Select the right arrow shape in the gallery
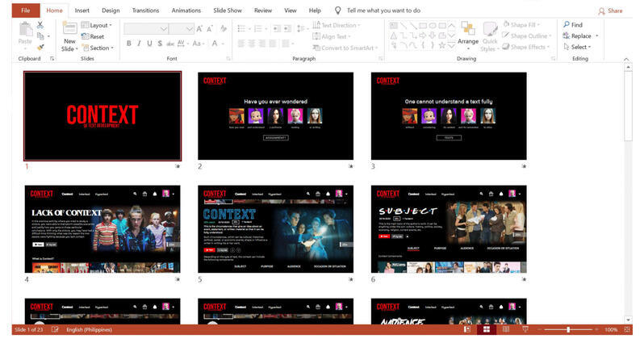Image resolution: width=644 pixels, height=339 pixels. click(423, 36)
